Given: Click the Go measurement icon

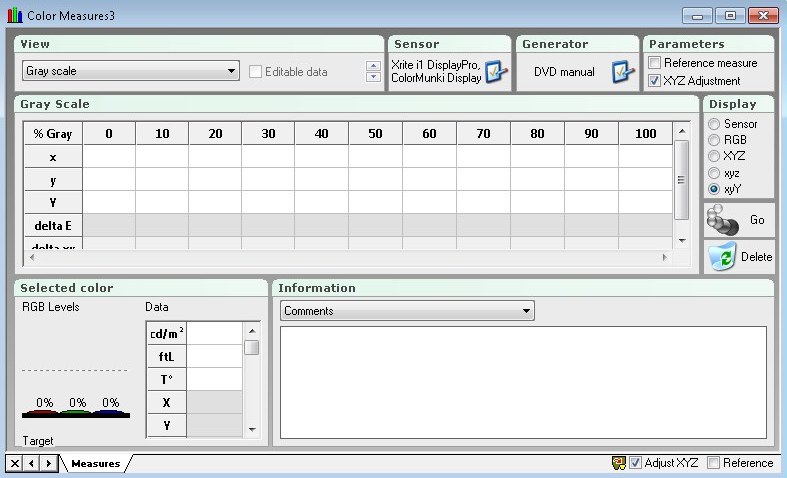Looking at the screenshot, I should [x=724, y=219].
